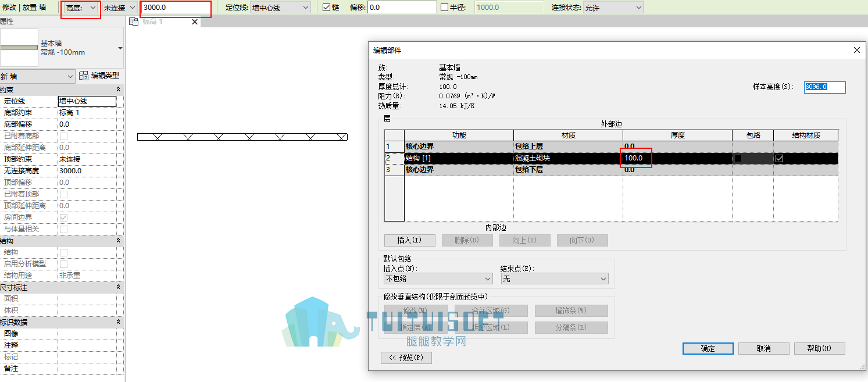Click the 基本墙 type preview thumbnail

pyautogui.click(x=19, y=48)
